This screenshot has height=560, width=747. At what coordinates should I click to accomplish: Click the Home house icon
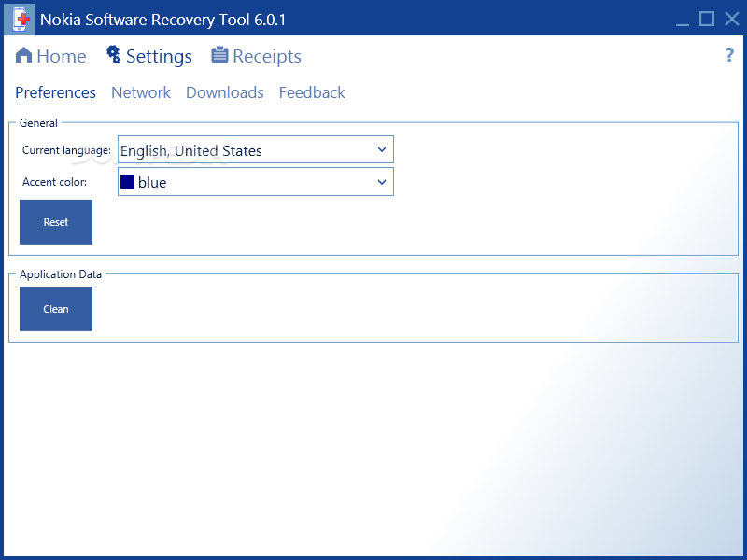pos(24,55)
